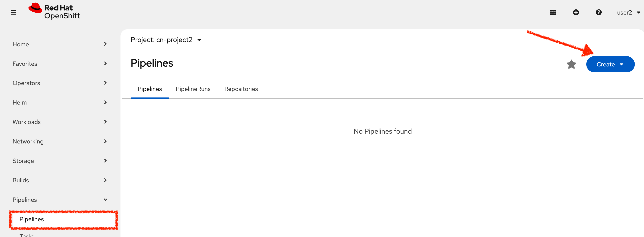Click the quick create plus icon
This screenshot has width=644, height=237.
click(x=576, y=12)
